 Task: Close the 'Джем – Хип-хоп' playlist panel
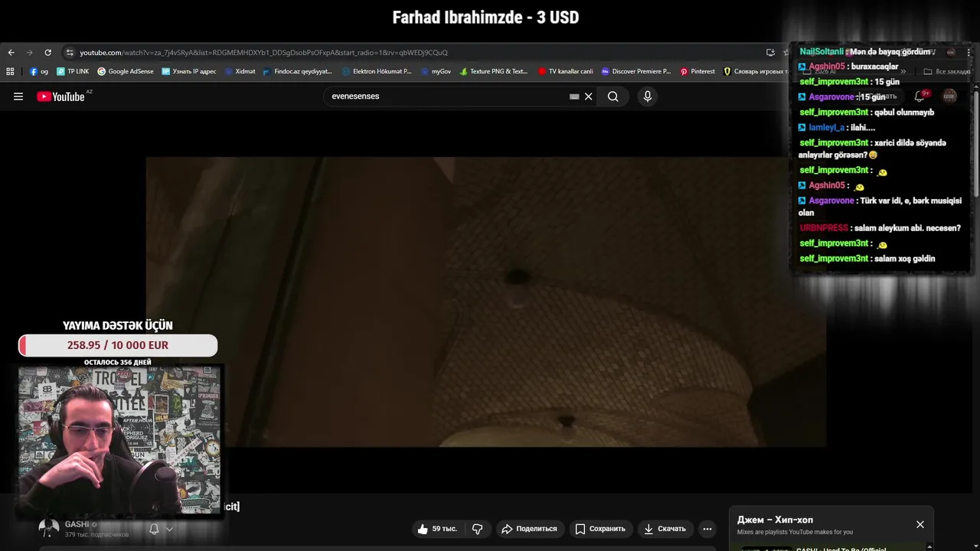point(920,524)
